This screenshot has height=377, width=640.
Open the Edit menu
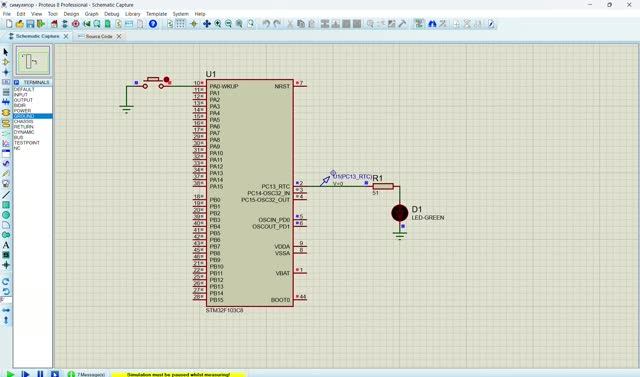[x=21, y=14]
